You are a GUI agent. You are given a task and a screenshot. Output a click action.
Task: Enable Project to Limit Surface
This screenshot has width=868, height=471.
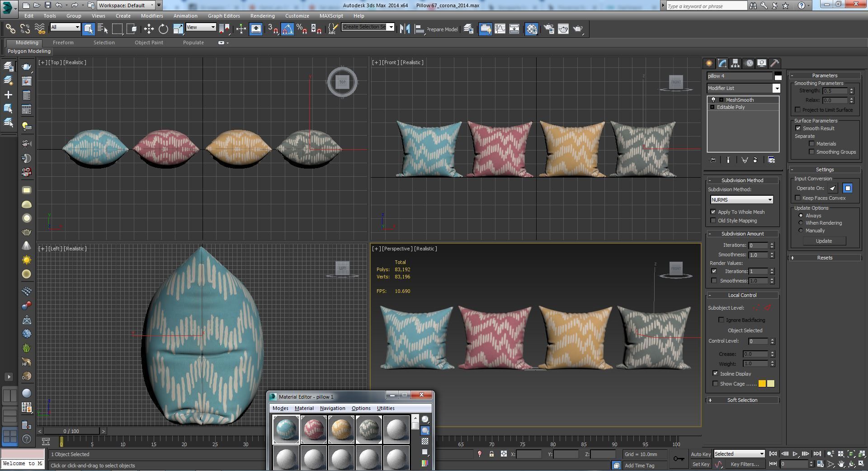pos(797,110)
